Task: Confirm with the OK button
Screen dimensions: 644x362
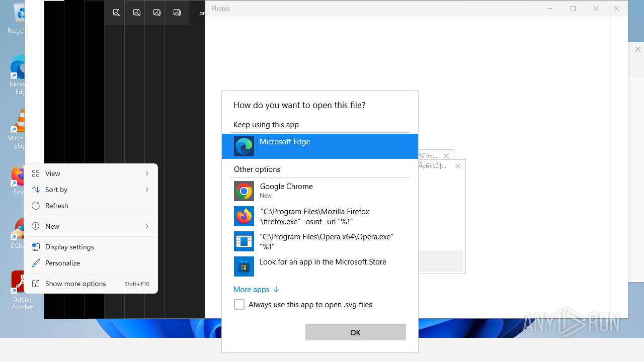Action: (x=356, y=332)
